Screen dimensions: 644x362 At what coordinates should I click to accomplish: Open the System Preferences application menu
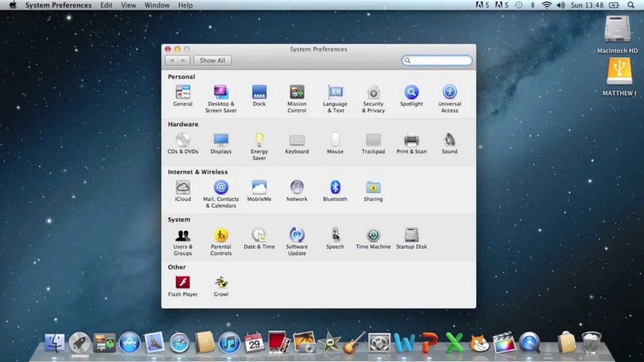pos(58,5)
